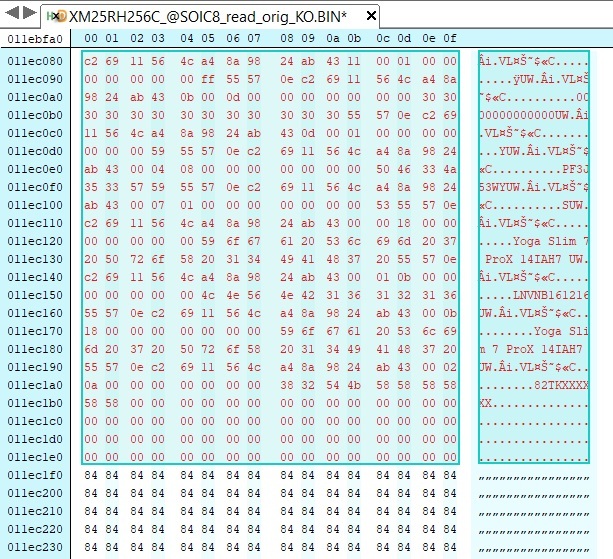Click decoded text 'ProX 14IAH7 UW.' in row 011ec130

click(x=536, y=259)
